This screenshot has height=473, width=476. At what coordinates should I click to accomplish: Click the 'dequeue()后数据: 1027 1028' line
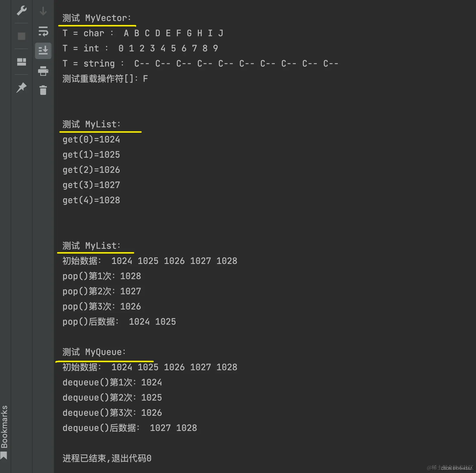[130, 428]
